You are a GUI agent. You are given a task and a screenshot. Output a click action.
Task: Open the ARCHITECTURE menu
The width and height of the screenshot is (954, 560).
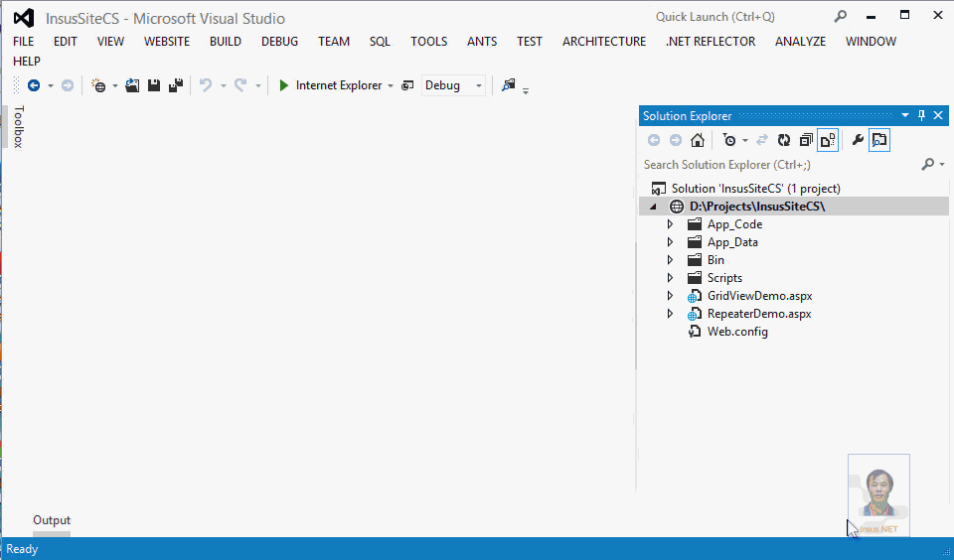coord(604,42)
